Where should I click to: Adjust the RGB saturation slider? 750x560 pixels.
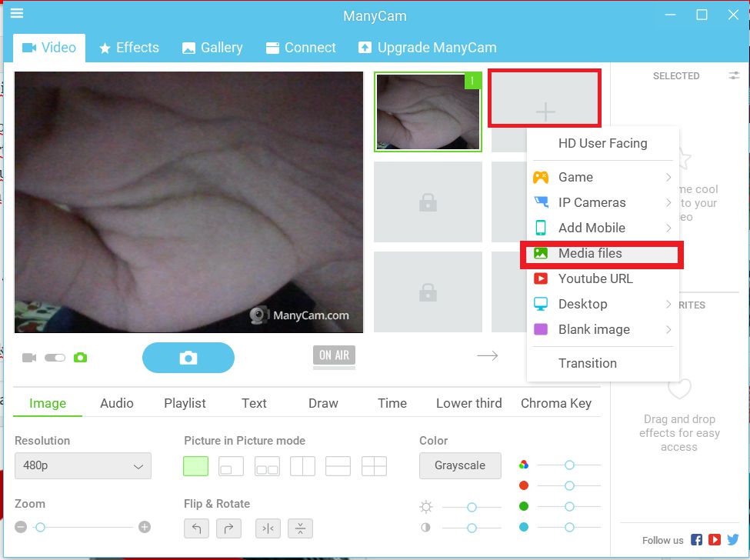click(x=569, y=465)
